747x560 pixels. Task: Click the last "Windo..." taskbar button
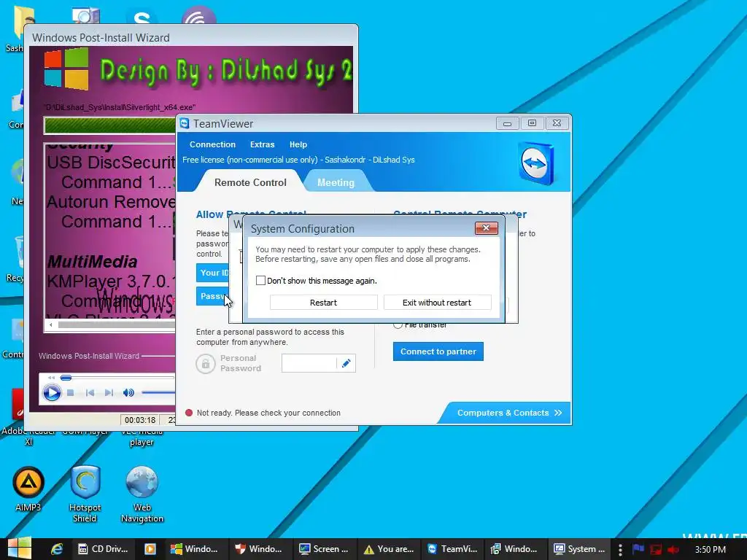514,549
